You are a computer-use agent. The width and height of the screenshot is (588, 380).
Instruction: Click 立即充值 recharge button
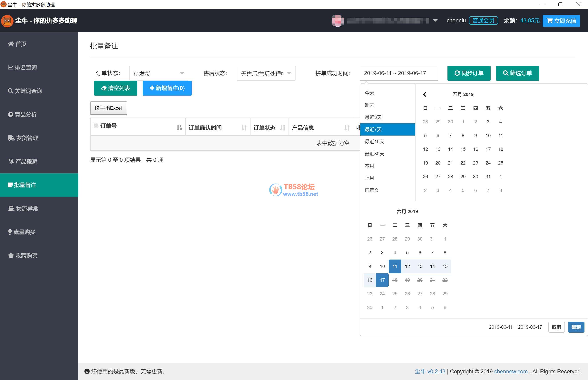coord(561,21)
